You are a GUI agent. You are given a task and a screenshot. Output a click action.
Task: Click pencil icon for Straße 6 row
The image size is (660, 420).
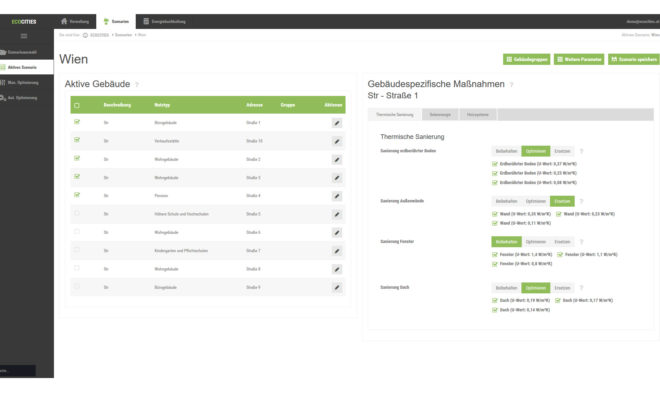[337, 233]
